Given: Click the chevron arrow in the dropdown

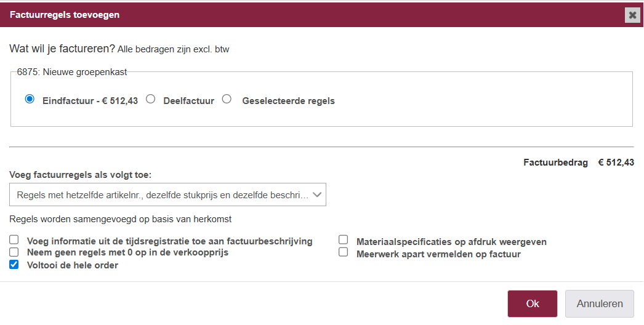Looking at the screenshot, I should (317, 195).
